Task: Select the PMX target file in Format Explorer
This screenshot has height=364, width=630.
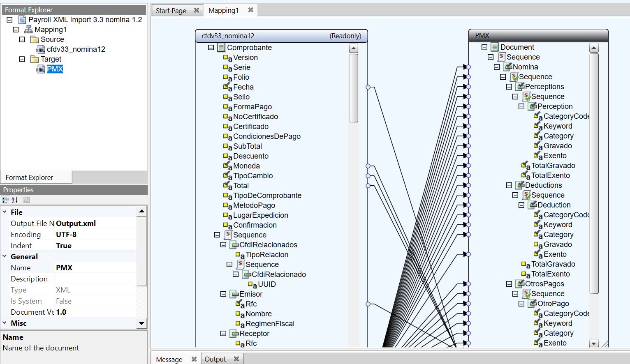Action: coord(55,69)
